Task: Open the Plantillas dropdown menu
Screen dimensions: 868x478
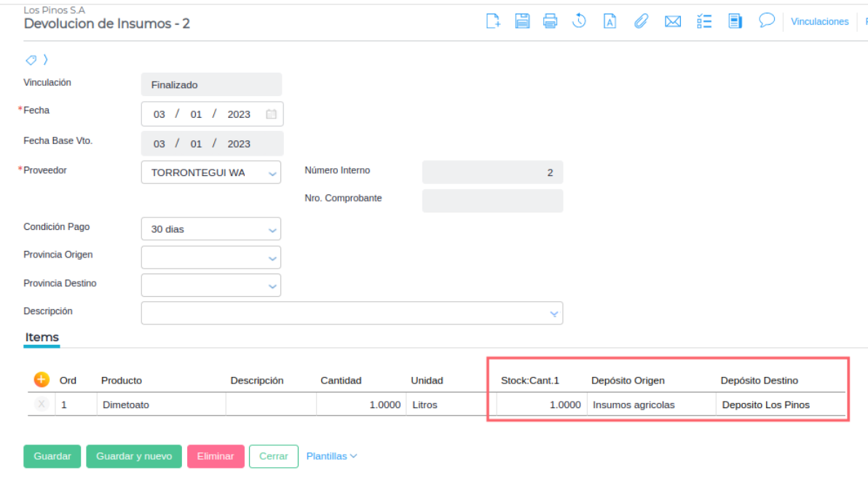Action: tap(331, 456)
